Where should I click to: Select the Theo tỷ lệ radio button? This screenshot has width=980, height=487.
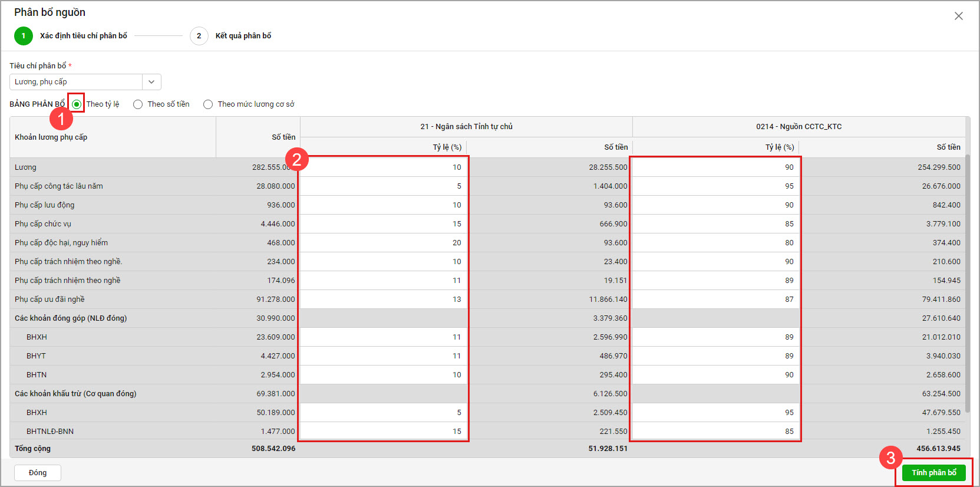77,104
